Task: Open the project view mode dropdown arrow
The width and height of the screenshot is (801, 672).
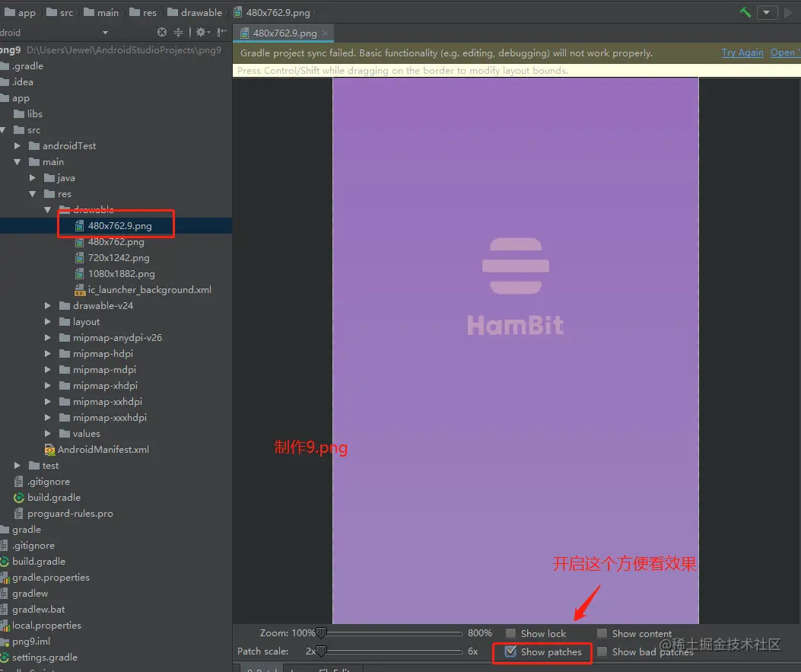Action: pyautogui.click(x=105, y=33)
